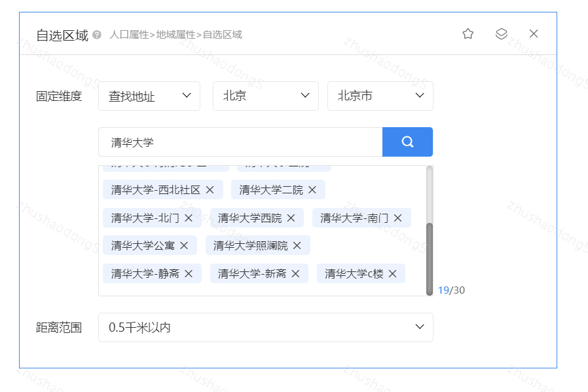Click the 清华大学 search input field
588x392 pixels.
coord(242,142)
